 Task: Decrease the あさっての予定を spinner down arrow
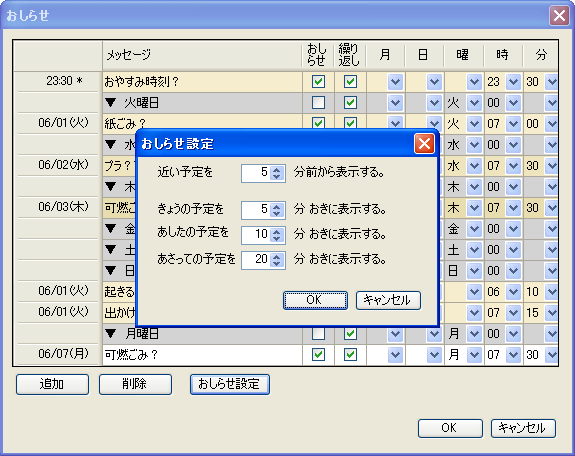[x=276, y=263]
